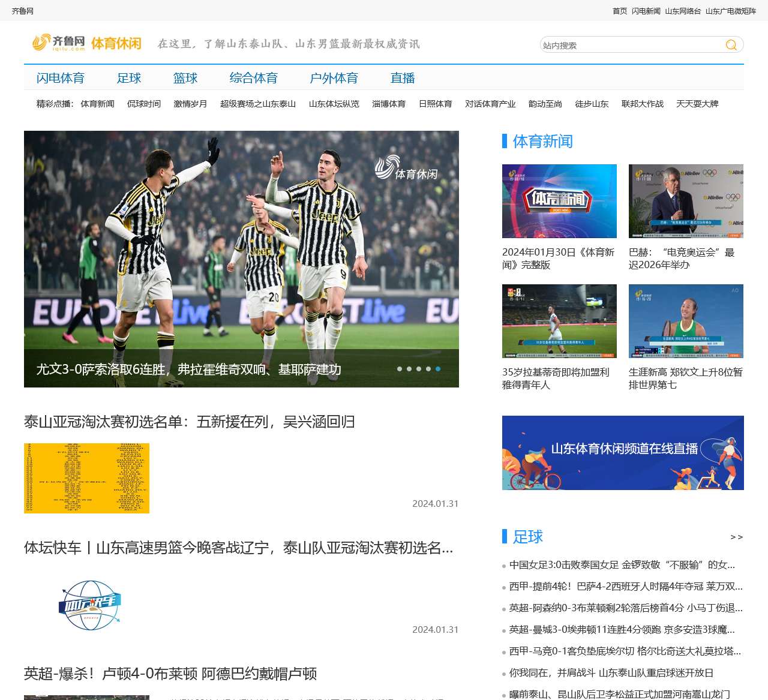The image size is (768, 700).
Task: Open yellow squad list thumbnail
Action: [x=86, y=478]
